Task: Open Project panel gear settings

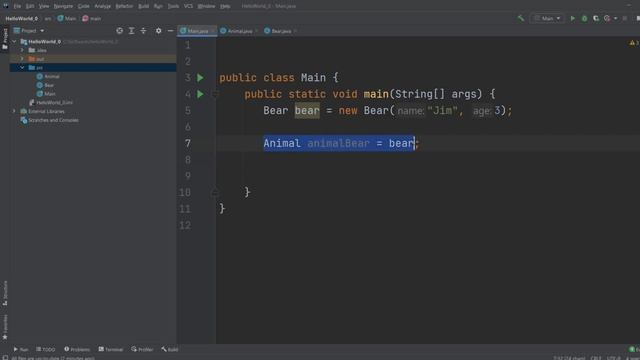Action: (158, 31)
